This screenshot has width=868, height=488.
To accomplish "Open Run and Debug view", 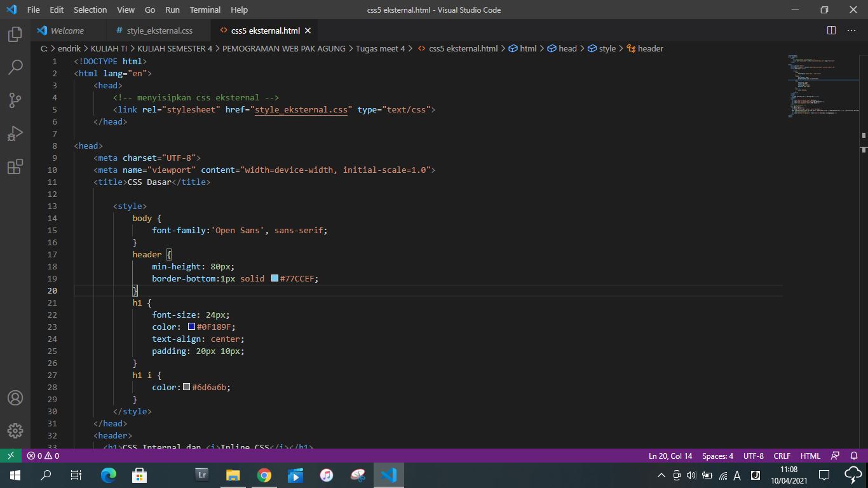I will click(15, 133).
